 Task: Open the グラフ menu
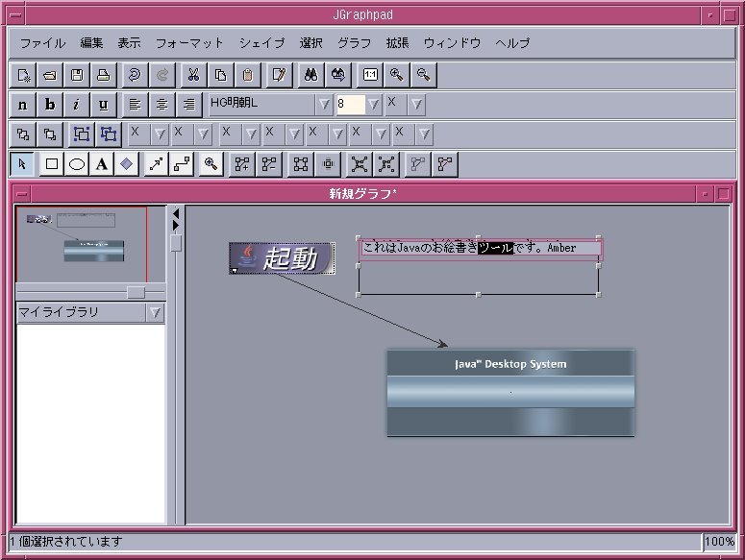pos(355,43)
